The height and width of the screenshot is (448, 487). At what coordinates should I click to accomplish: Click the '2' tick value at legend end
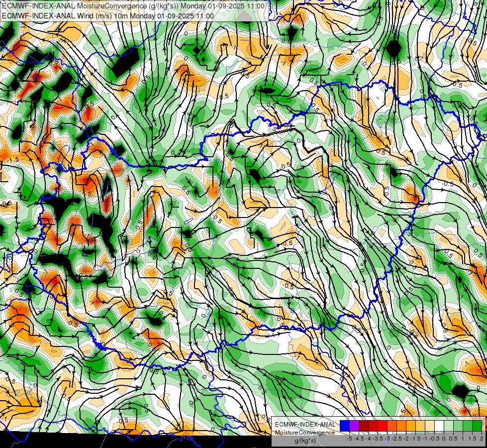click(482, 439)
